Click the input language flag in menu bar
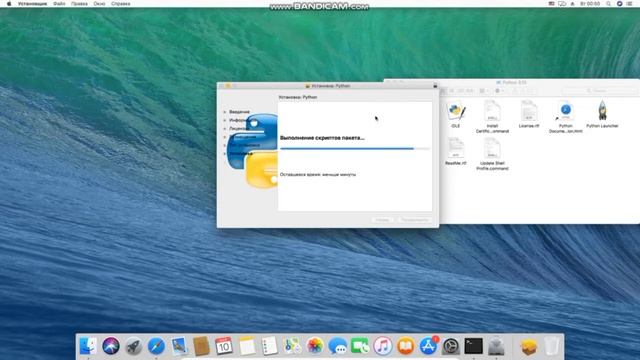 click(x=551, y=4)
